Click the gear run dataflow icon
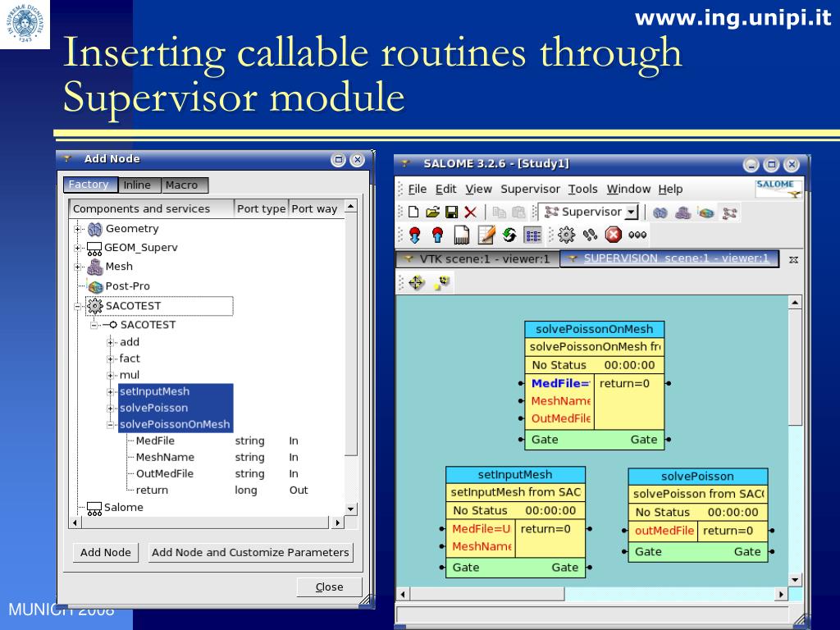Image resolution: width=840 pixels, height=630 pixels. (566, 235)
